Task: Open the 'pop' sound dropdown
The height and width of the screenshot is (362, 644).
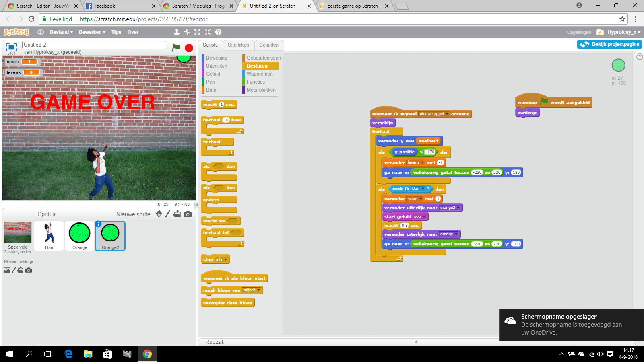Action: click(x=420, y=216)
